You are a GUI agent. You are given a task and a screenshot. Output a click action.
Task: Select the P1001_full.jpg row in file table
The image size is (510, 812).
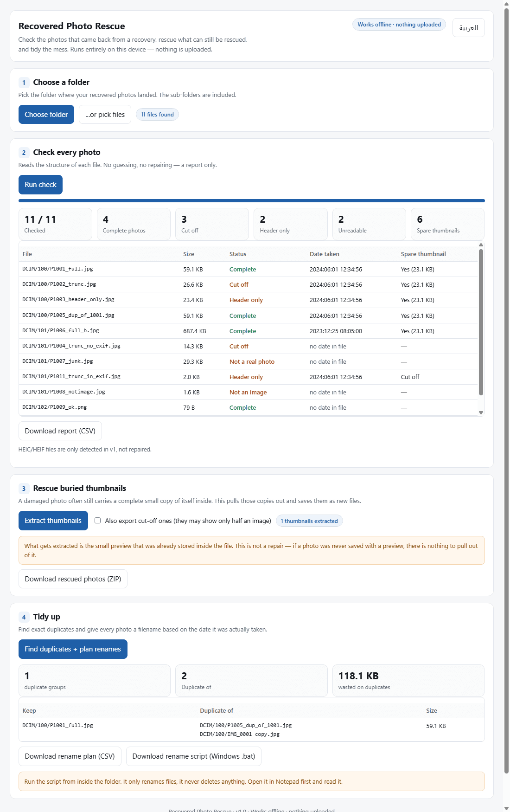coord(248,269)
